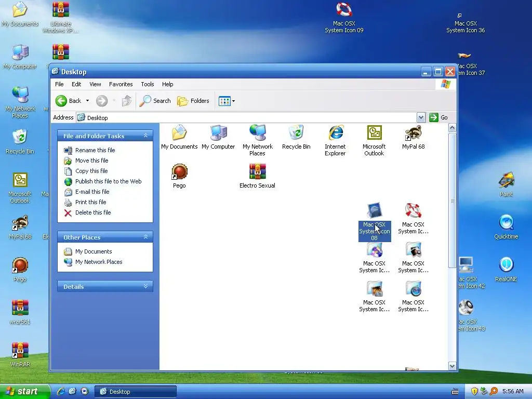Select Microsoft Outlook icon in Explorer window
Viewport: 532px width, 399px height.
coord(374,140)
